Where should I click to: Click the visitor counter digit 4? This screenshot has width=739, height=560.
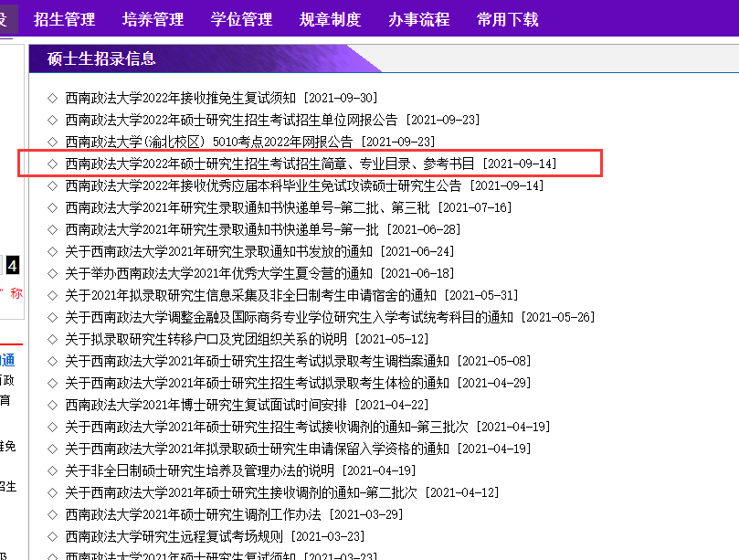point(13,266)
